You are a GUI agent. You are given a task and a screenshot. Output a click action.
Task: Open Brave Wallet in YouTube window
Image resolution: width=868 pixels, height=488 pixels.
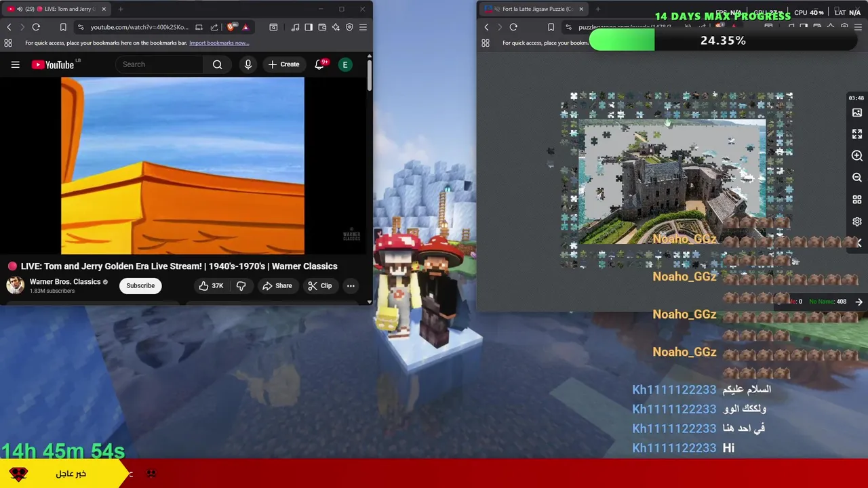coord(322,27)
